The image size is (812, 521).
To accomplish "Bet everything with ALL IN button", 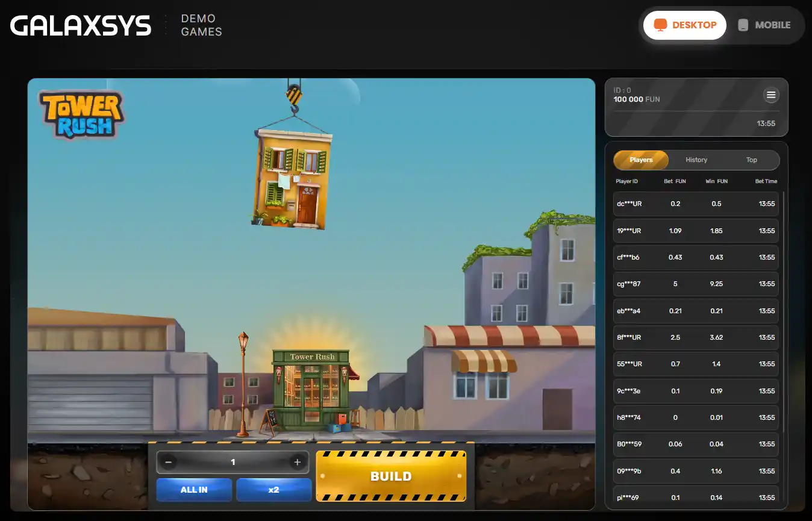I will point(194,490).
